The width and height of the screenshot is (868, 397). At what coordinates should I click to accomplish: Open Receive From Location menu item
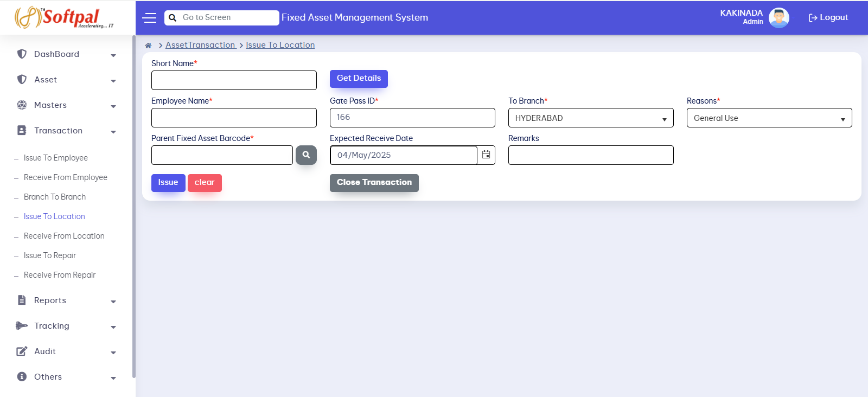[x=64, y=236]
